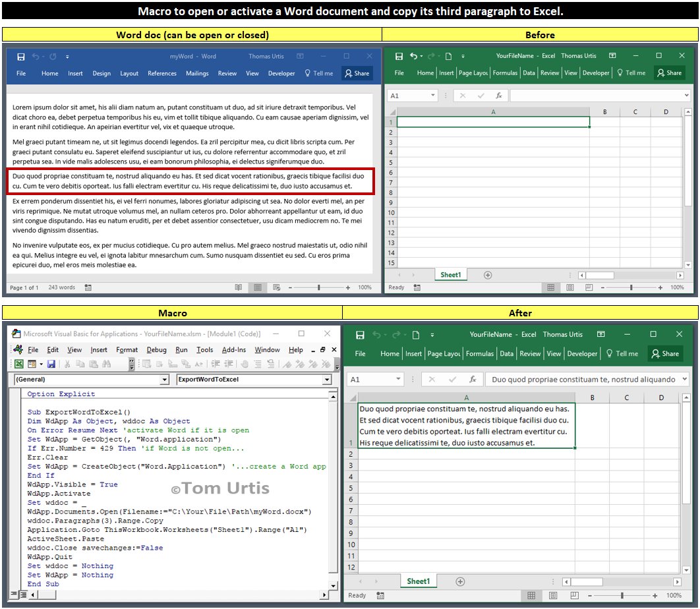Click Paste icon in VBA toolbar
Screen dimensions: 700x609
93,364
